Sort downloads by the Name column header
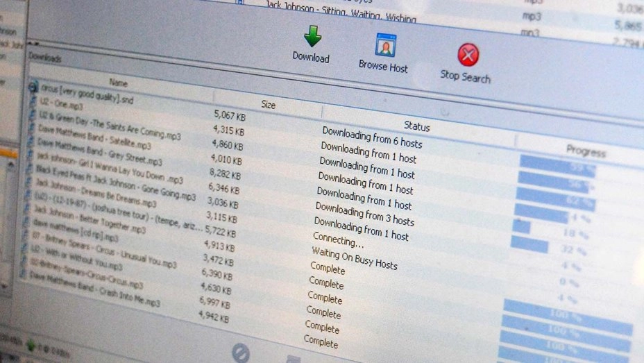This screenshot has height=363, width=644. pyautogui.click(x=118, y=83)
